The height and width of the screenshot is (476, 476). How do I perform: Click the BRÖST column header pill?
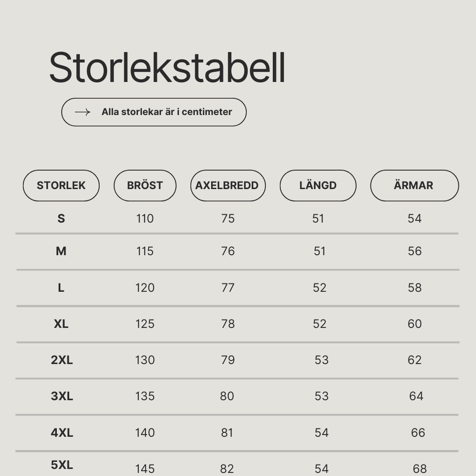(145, 186)
